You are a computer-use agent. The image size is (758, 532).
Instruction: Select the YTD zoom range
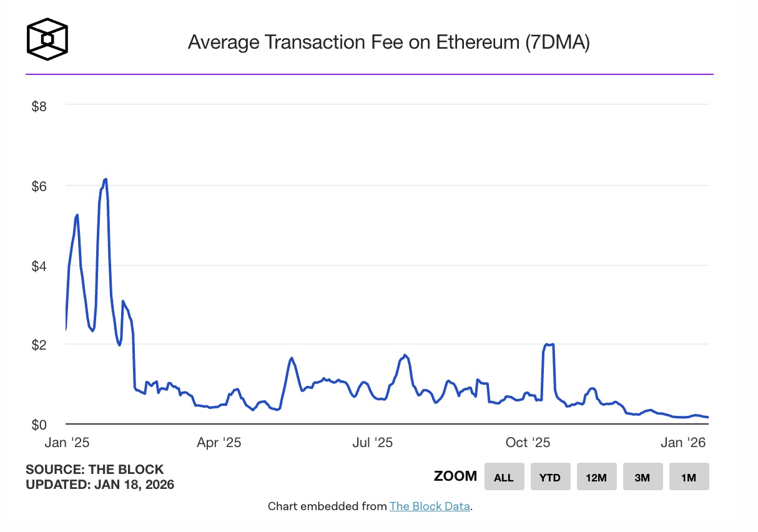[x=550, y=477]
